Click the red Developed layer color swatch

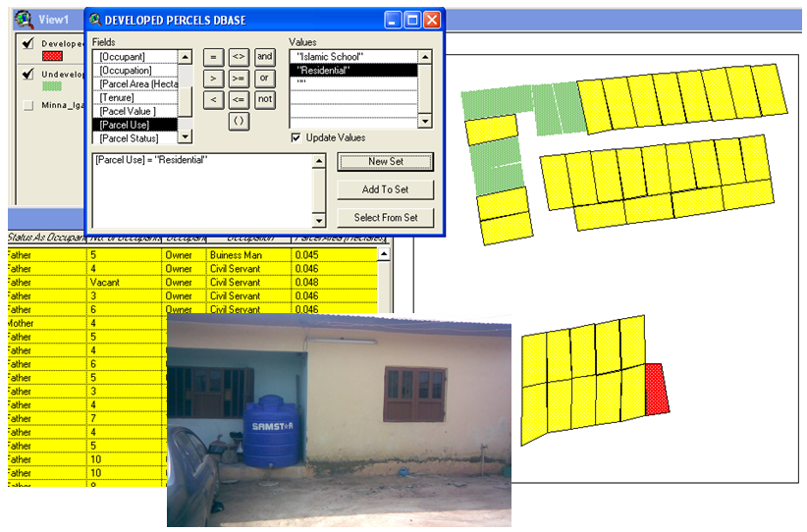52,56
